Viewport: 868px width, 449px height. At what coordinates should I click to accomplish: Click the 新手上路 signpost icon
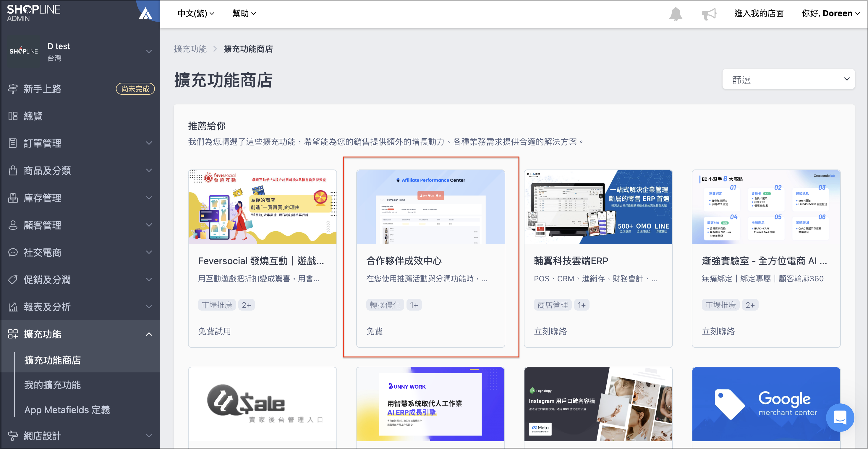click(x=13, y=89)
